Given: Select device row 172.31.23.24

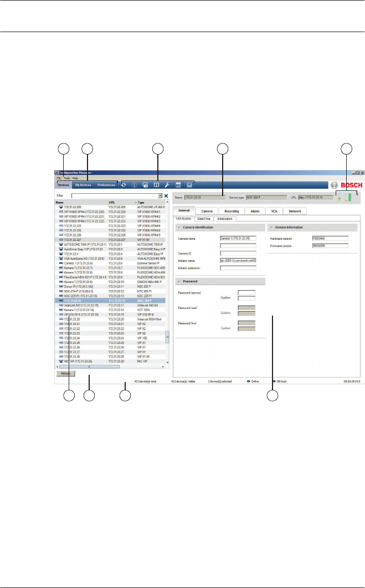Looking at the screenshot, I should click(x=110, y=338).
